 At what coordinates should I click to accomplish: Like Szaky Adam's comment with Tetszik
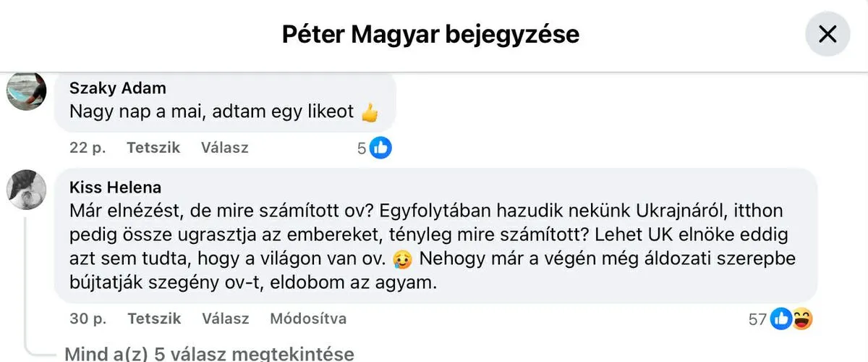[153, 148]
